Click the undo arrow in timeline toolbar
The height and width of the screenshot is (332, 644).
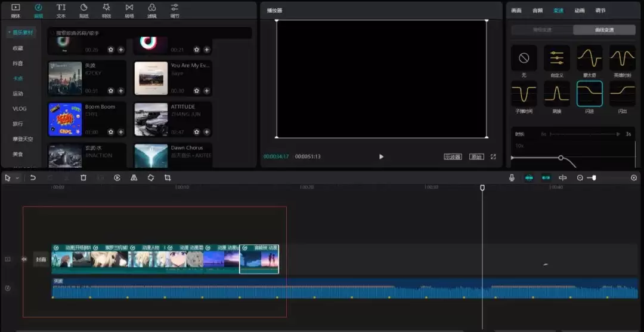point(33,178)
